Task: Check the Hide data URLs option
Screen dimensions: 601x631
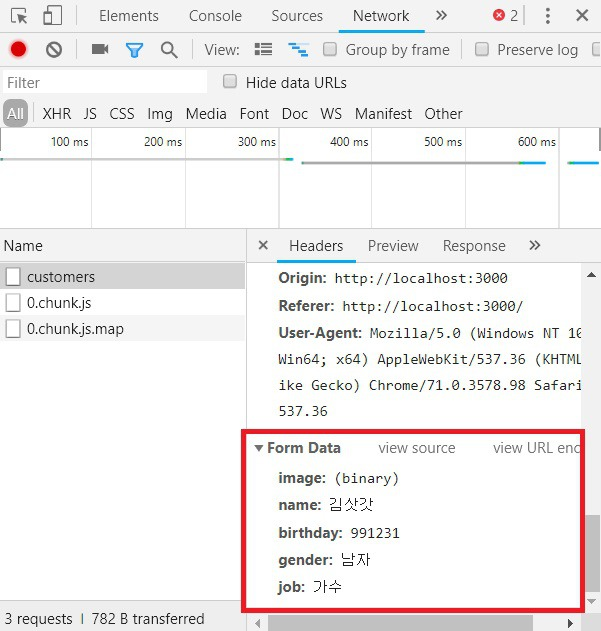Action: (230, 82)
